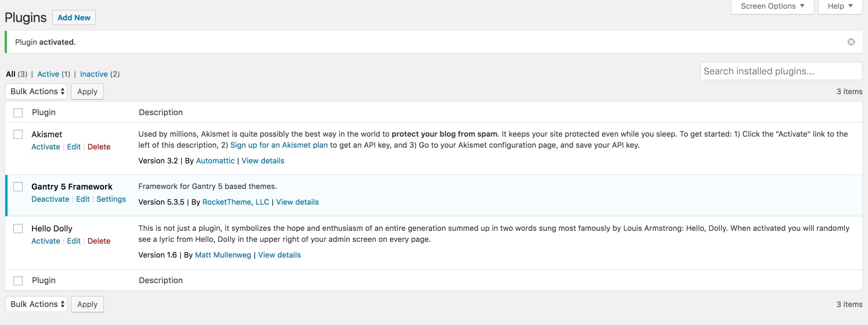Filter list by Inactive plugins

[94, 74]
